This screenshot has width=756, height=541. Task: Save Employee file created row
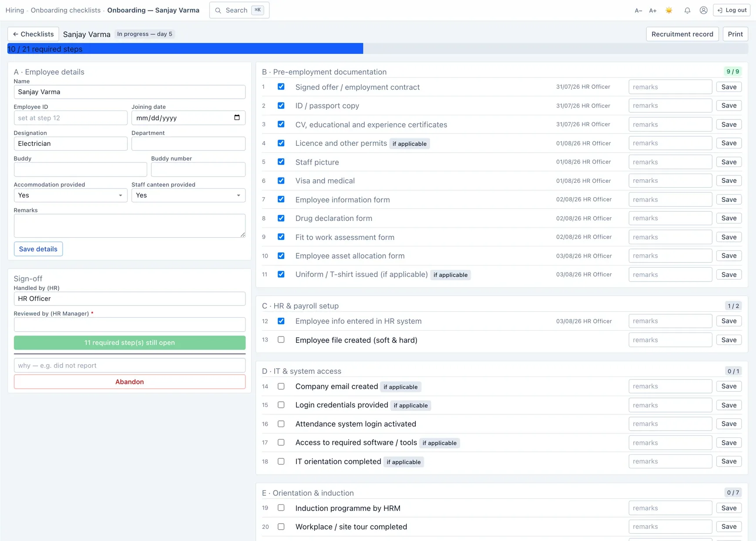tap(729, 340)
